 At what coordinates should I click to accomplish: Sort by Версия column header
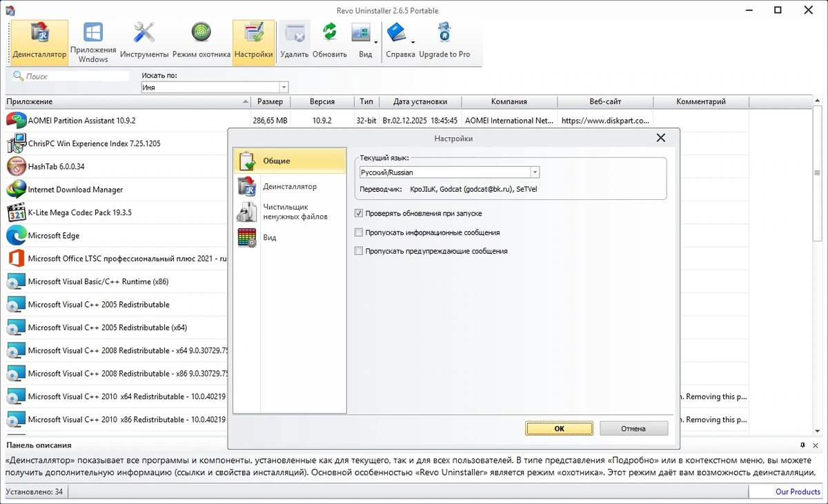(x=322, y=101)
